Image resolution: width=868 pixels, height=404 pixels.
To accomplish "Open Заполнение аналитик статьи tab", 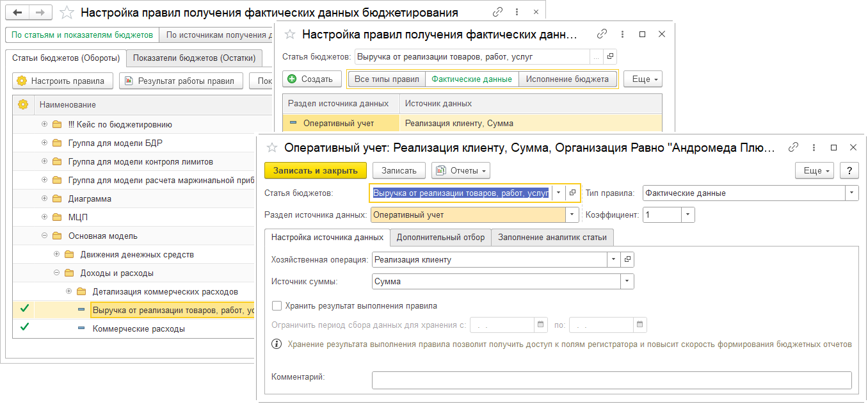I will (552, 238).
